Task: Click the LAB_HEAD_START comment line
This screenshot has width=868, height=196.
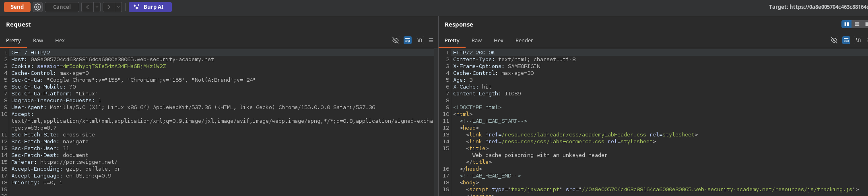Action: (x=493, y=121)
